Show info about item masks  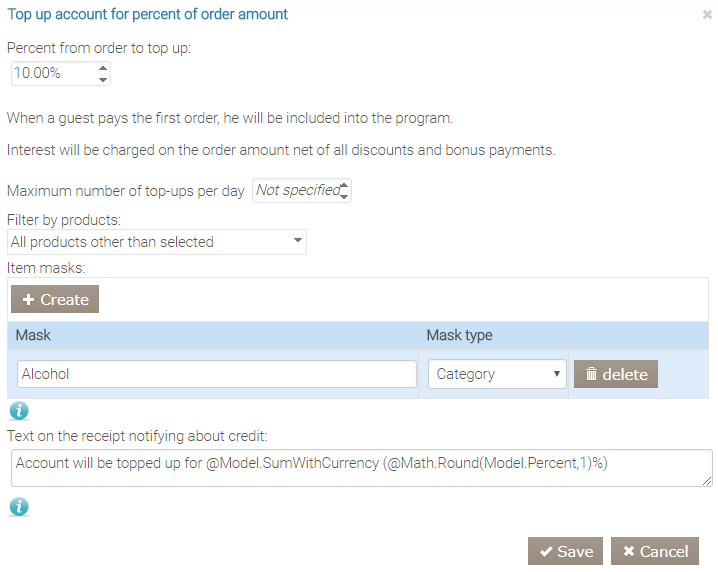(x=19, y=410)
